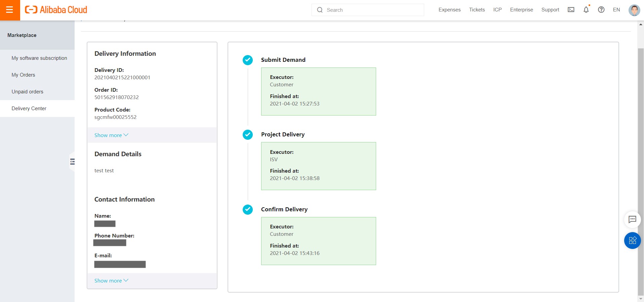The image size is (644, 302).
Task: Open the EN language selector
Action: (x=616, y=10)
